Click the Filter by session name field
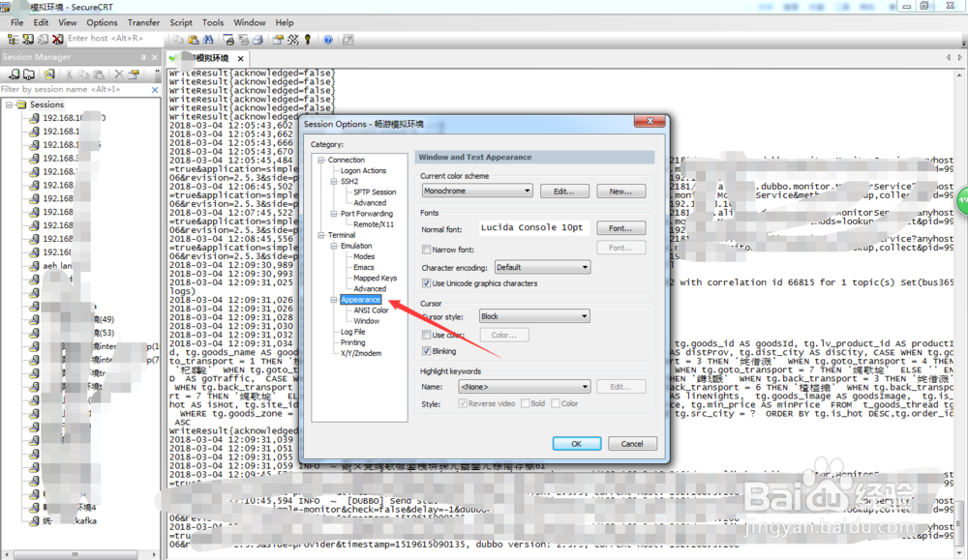 click(x=75, y=89)
